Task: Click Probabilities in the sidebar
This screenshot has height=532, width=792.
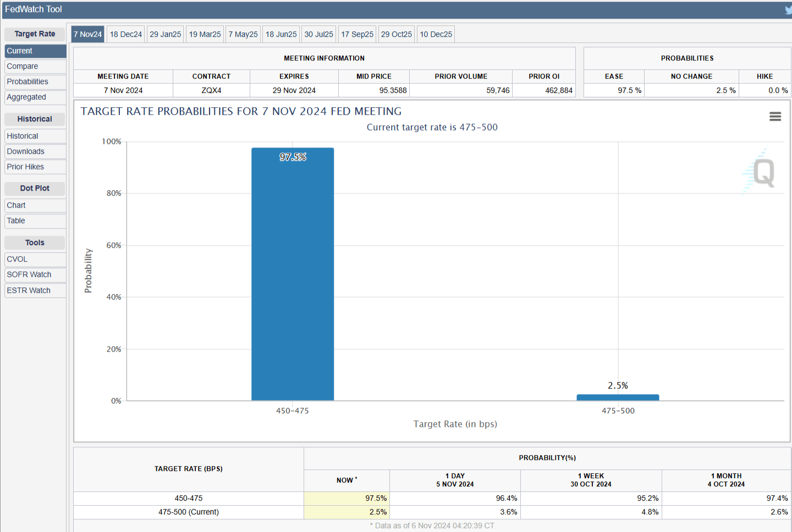Action: [x=28, y=81]
